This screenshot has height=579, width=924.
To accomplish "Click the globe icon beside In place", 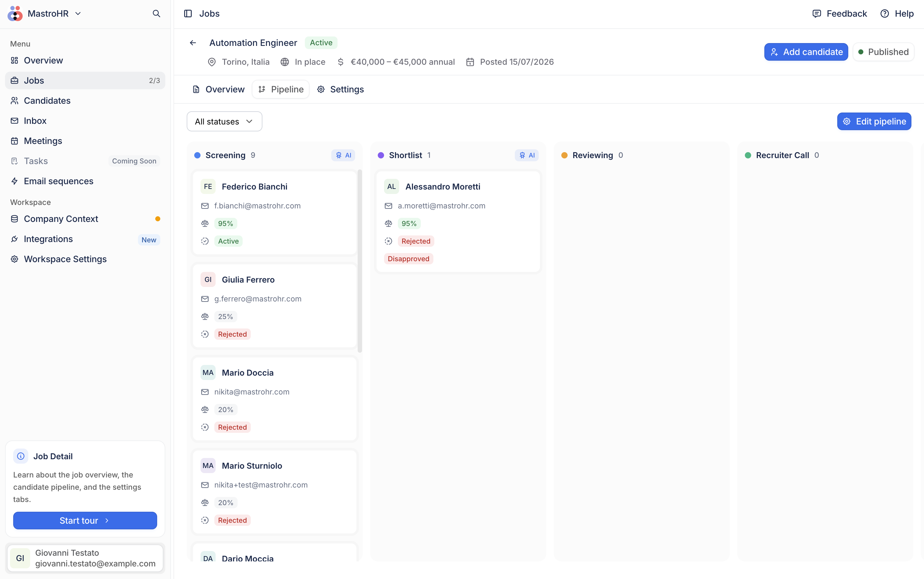I will pos(285,62).
